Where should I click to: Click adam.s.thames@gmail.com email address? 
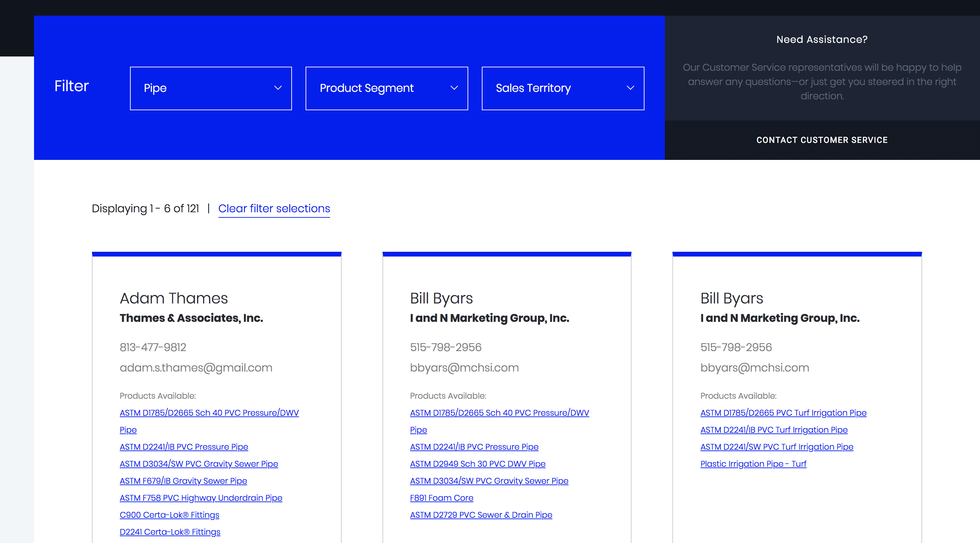196,368
